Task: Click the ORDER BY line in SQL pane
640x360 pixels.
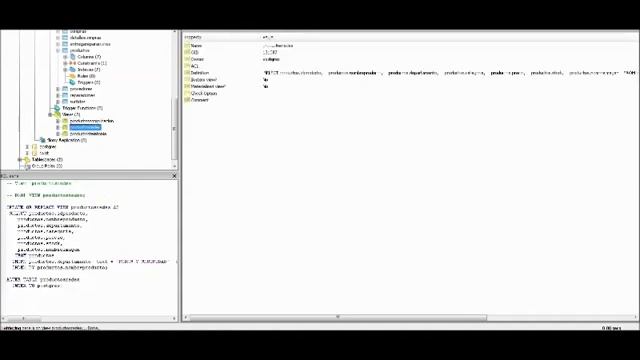Action: click(60, 268)
